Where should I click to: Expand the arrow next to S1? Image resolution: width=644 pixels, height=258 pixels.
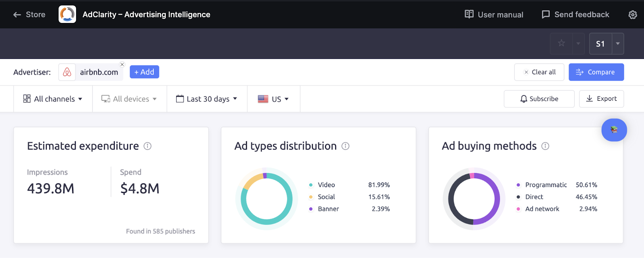tap(617, 44)
